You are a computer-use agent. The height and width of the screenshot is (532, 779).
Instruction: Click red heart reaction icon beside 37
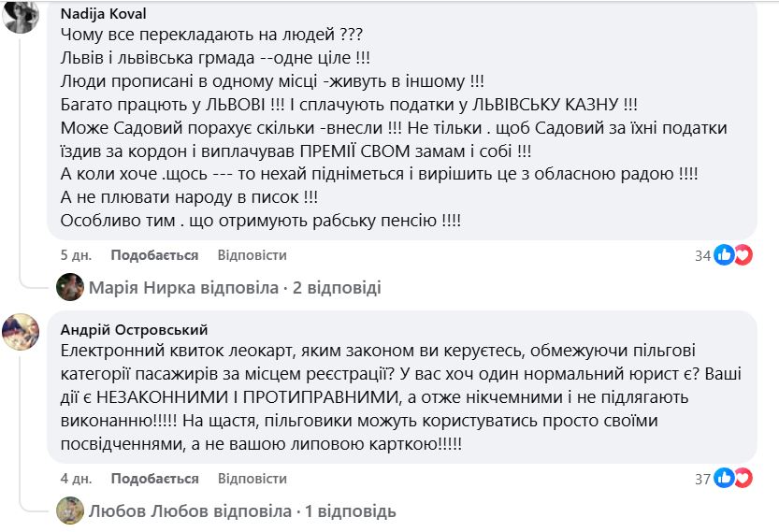click(x=743, y=479)
